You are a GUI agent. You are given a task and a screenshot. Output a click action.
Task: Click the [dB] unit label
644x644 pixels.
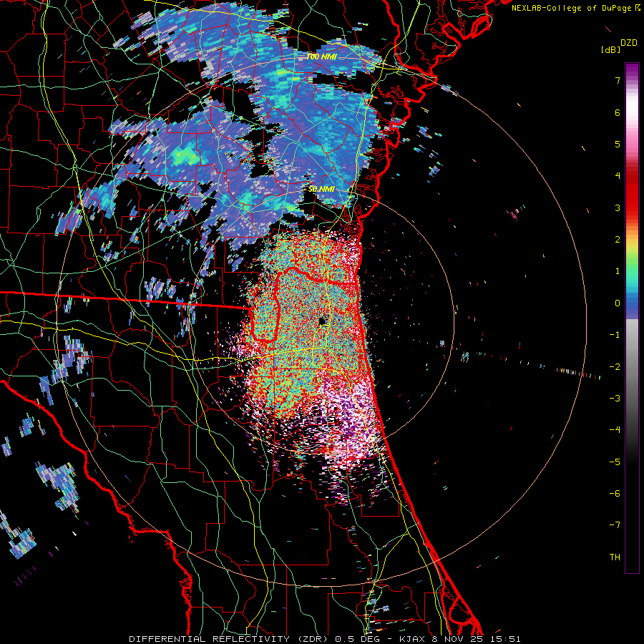pyautogui.click(x=610, y=49)
